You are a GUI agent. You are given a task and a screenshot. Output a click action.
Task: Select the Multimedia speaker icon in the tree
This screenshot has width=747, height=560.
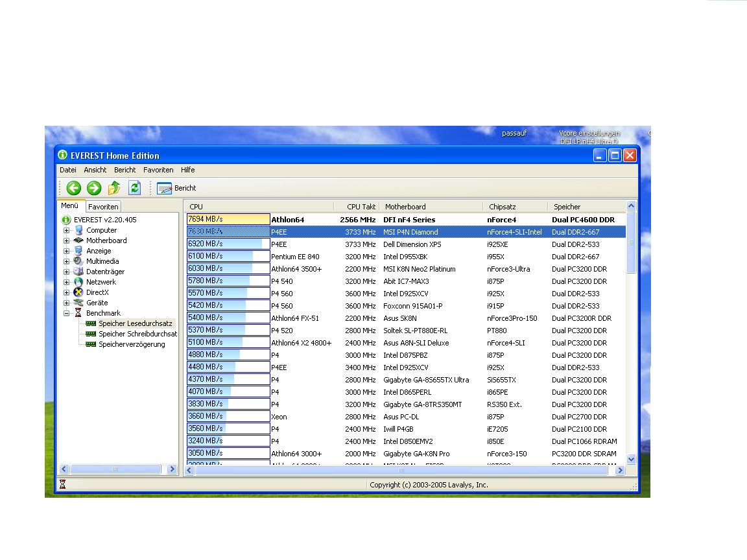(x=78, y=261)
